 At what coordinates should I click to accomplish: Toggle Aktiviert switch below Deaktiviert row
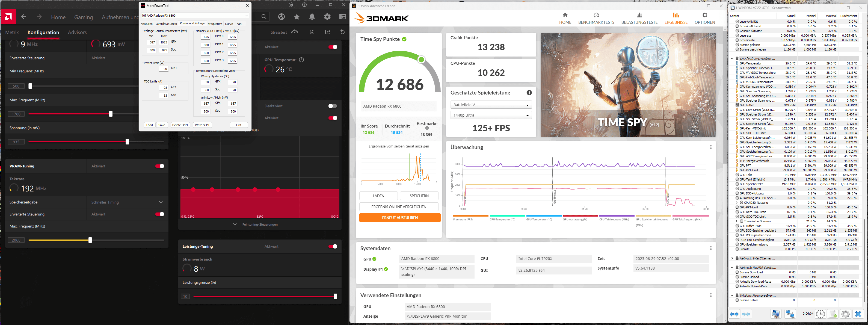[333, 118]
